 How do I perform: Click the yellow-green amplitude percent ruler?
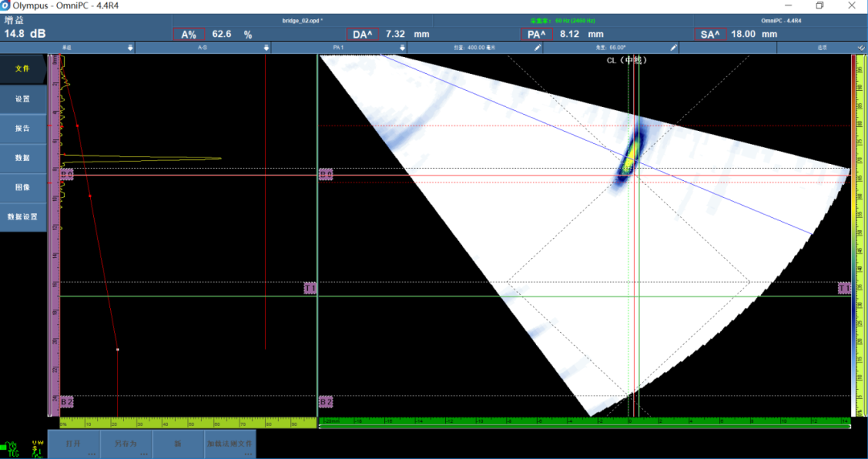pos(187,423)
